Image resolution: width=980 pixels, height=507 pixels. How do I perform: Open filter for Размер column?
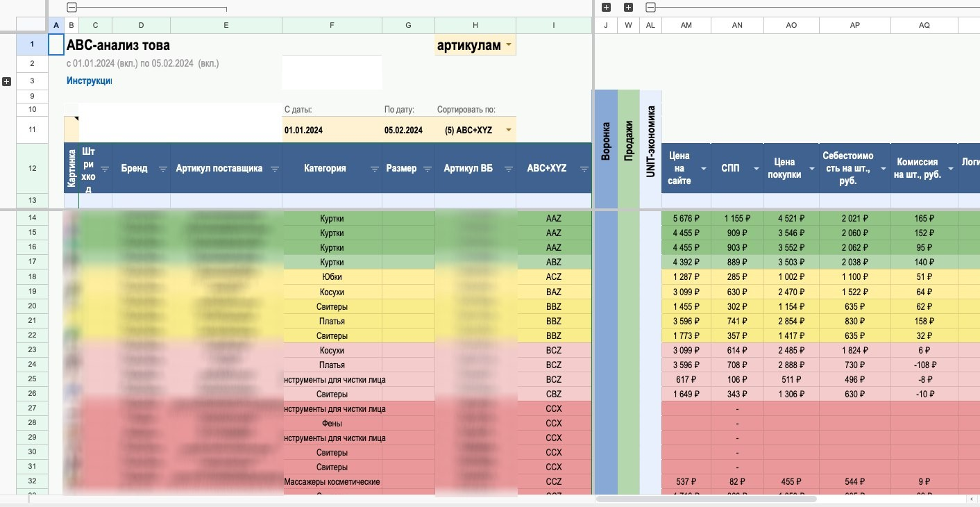[x=427, y=169]
